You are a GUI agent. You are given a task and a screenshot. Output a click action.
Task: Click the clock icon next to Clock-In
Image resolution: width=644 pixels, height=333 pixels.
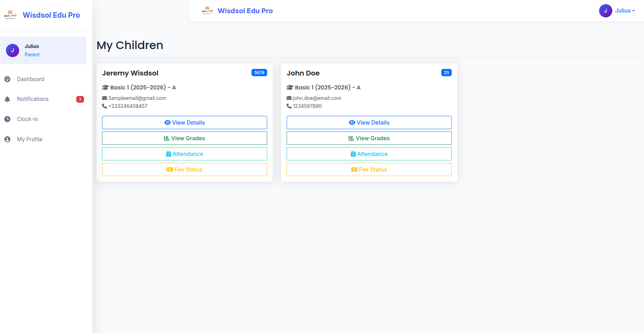pyautogui.click(x=7, y=119)
